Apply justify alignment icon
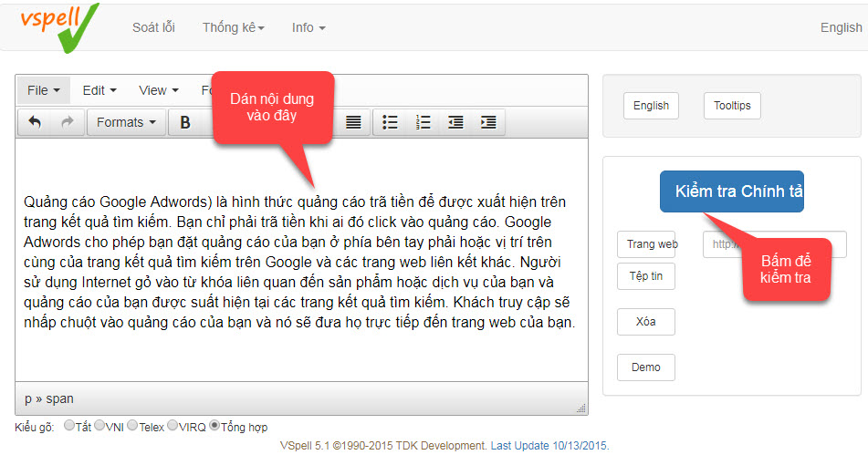Screen dimensions: 868x455 tap(353, 122)
